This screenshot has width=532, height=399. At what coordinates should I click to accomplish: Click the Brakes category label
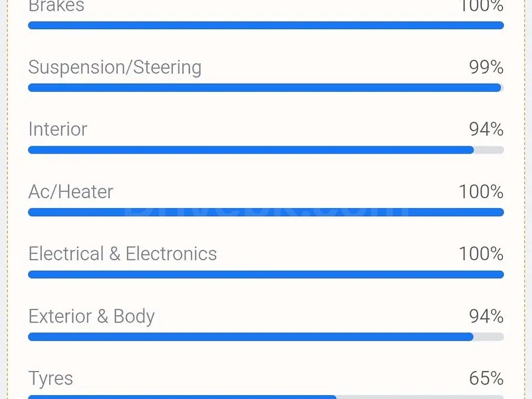point(57,7)
